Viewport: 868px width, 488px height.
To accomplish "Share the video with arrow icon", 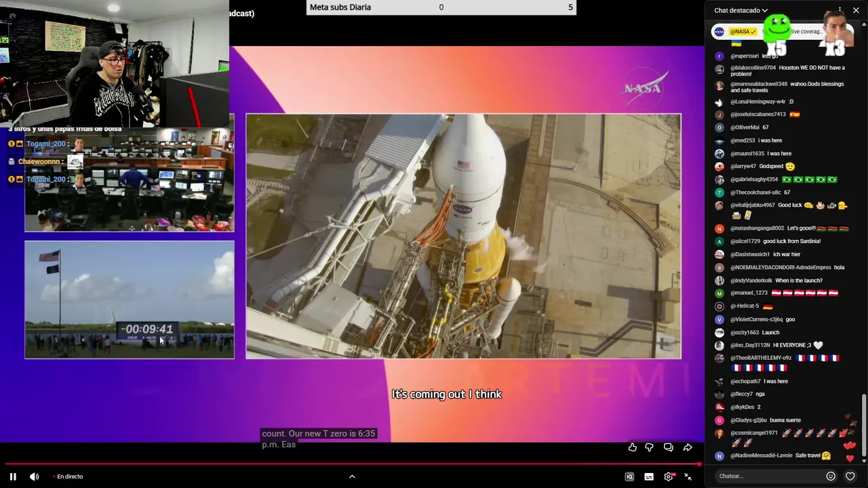I will click(688, 447).
